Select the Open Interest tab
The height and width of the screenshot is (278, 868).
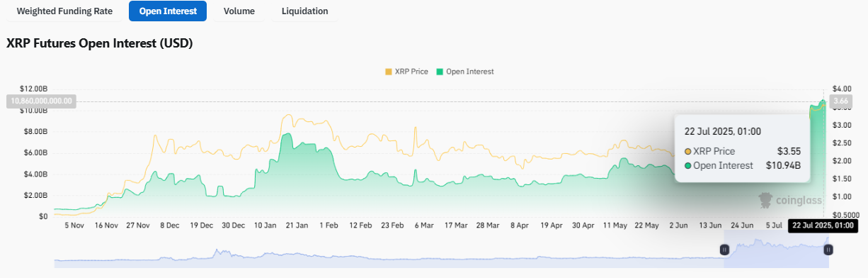[168, 11]
